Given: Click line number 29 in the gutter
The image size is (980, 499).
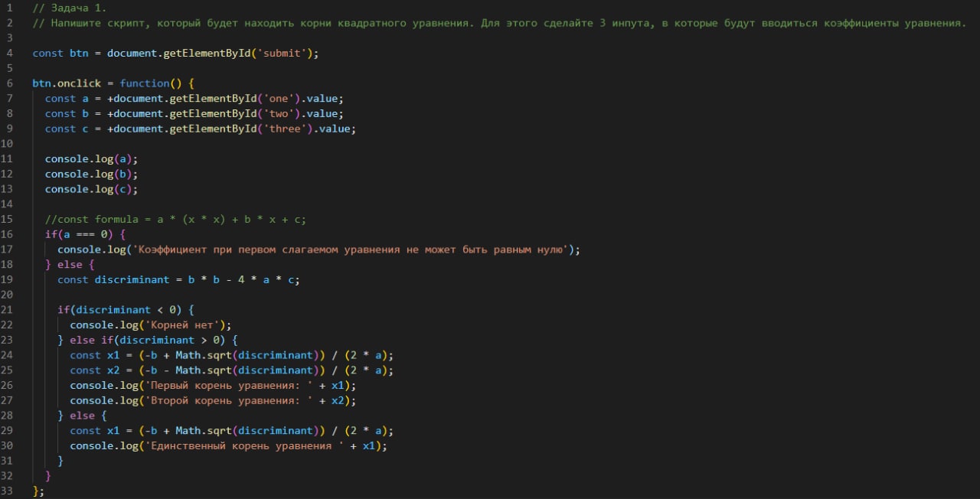Looking at the screenshot, I should tap(8, 431).
